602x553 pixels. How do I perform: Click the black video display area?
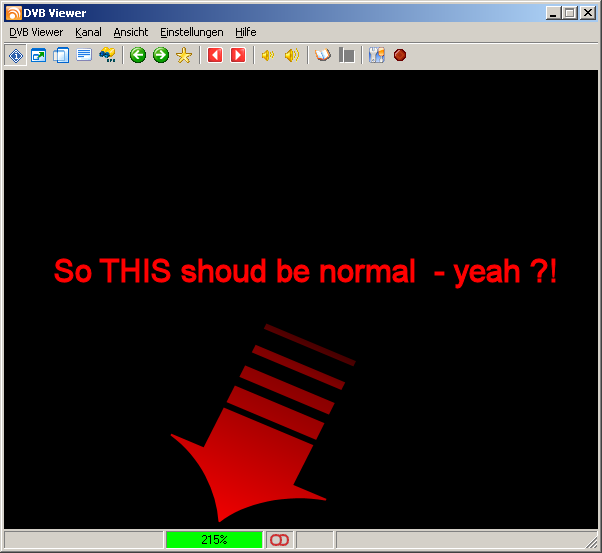pyautogui.click(x=301, y=300)
